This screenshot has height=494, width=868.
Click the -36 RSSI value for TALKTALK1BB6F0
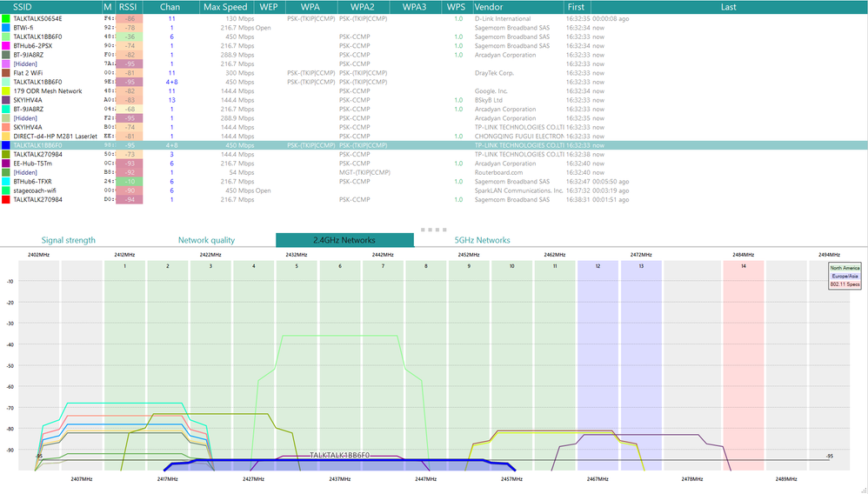click(x=130, y=37)
